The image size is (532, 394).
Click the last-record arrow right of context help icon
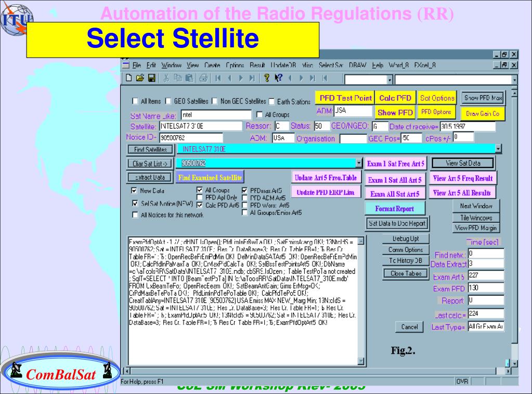pyautogui.click(x=313, y=79)
